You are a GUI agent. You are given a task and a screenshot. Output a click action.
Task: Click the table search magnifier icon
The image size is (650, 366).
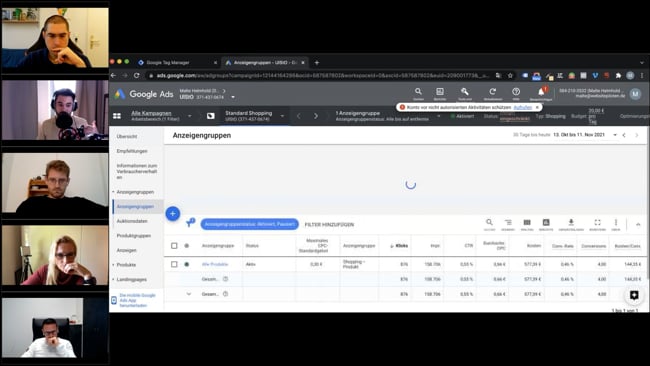(x=489, y=223)
